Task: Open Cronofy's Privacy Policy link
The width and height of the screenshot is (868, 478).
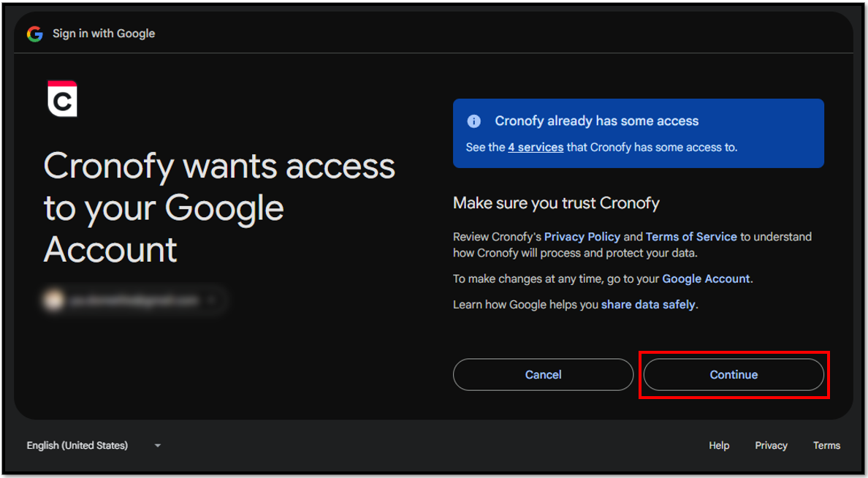Action: click(582, 237)
